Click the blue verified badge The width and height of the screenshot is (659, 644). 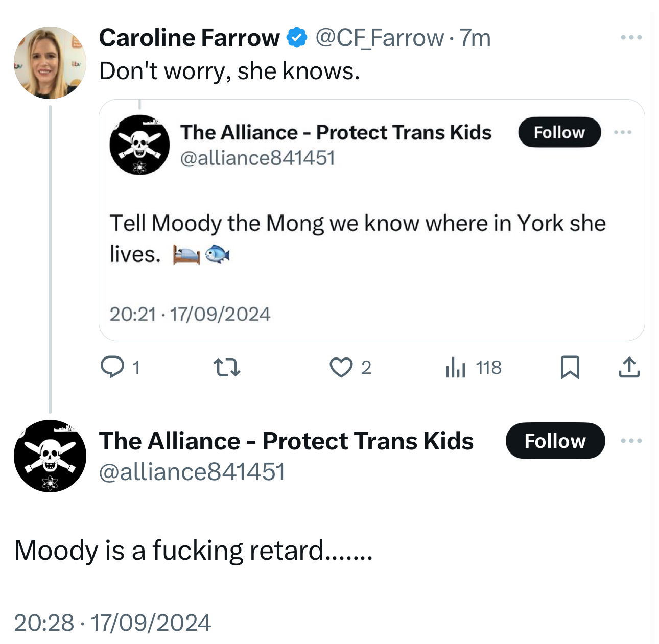(x=297, y=38)
